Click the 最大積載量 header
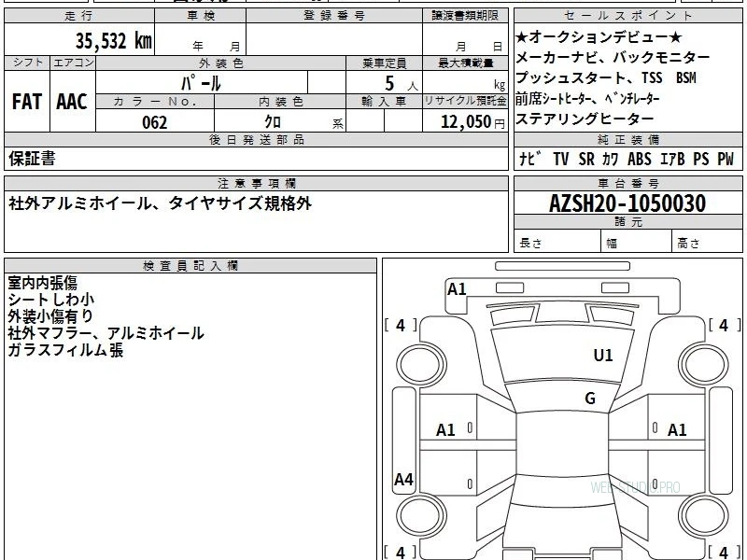Screen dimensions: 747x560 pos(465,63)
